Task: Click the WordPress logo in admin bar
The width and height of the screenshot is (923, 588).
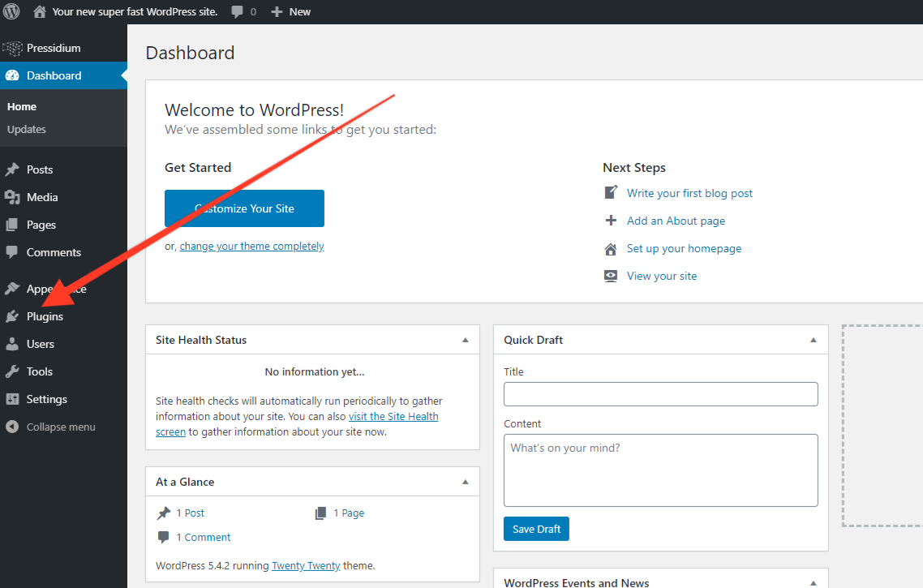Action: point(12,11)
